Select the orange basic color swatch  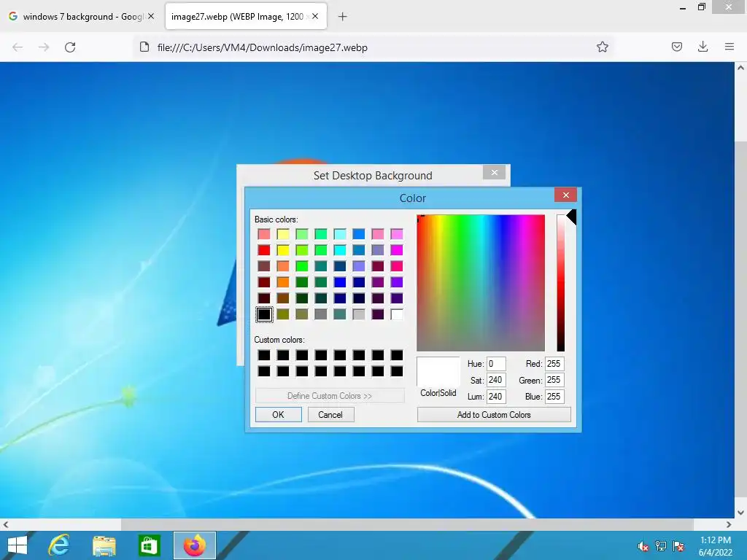point(283,282)
